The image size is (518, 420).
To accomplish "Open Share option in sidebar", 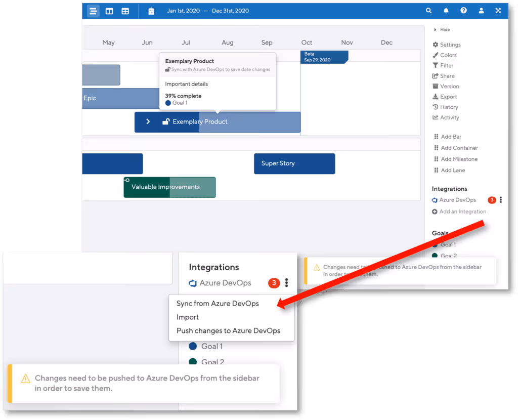I will click(x=444, y=76).
